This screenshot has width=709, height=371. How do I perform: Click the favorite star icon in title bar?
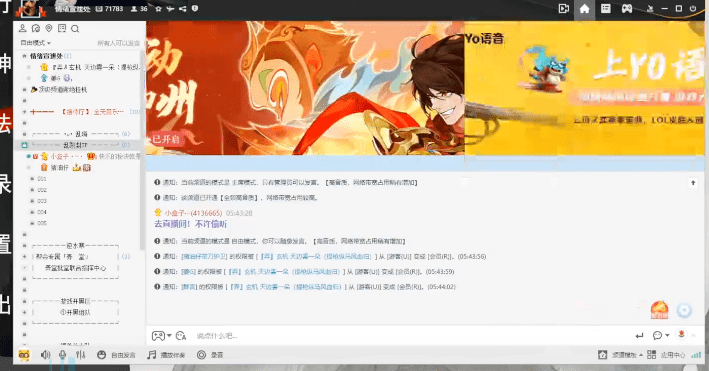(158, 8)
